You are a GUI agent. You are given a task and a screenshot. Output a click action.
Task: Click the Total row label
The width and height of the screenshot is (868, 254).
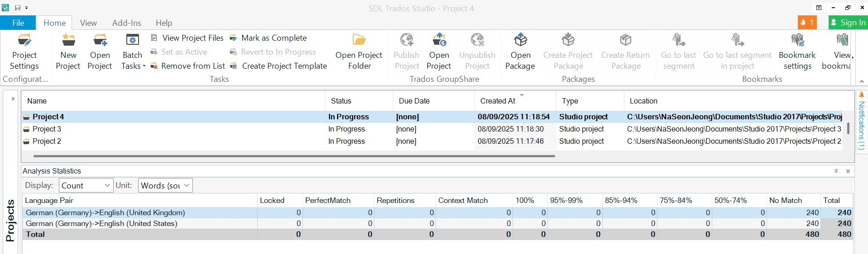(x=35, y=234)
